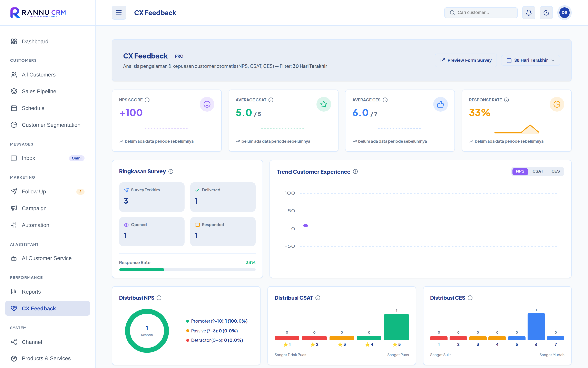
Task: Open the 30 Hari Terakhir date dropdown
Action: click(x=530, y=60)
